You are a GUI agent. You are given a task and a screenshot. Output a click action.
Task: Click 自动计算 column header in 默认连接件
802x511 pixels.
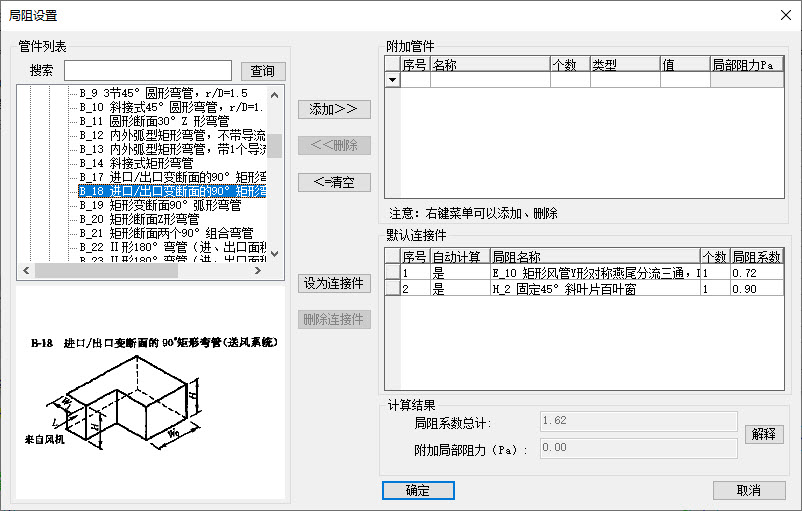[x=460, y=256]
